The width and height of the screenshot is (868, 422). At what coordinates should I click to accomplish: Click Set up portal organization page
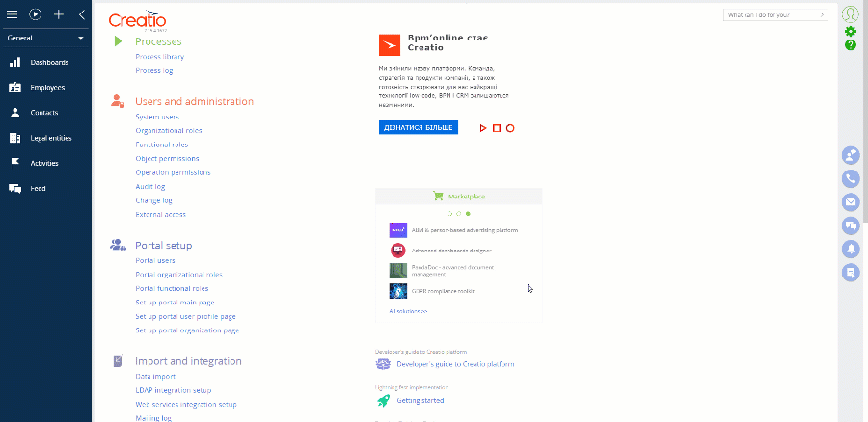coord(187,330)
